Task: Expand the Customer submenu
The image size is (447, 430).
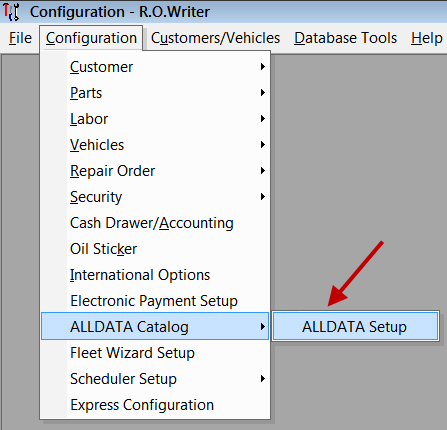Action: click(155, 67)
